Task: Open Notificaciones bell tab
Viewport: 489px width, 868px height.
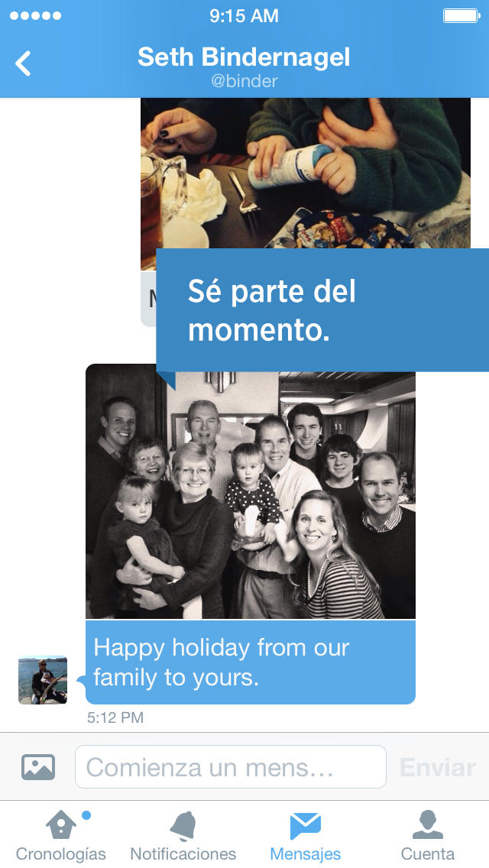Action: click(x=183, y=836)
